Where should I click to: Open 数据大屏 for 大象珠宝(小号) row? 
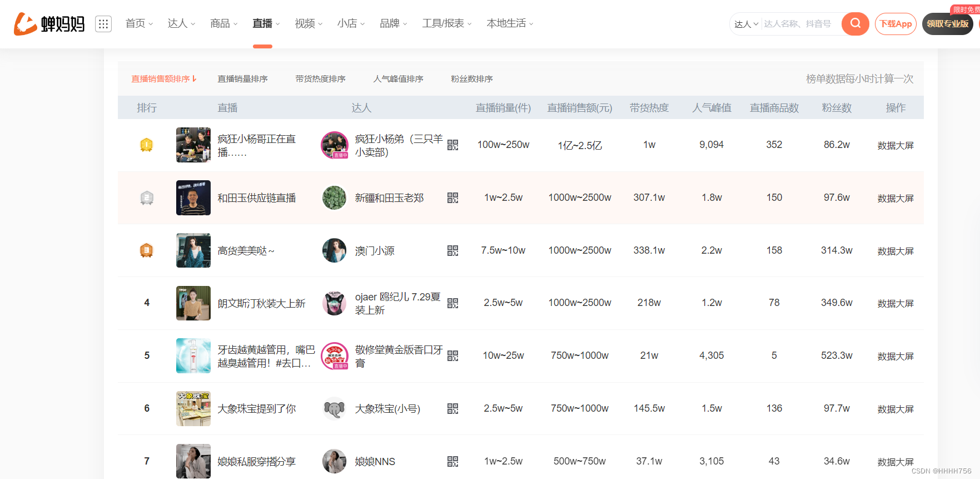[896, 409]
